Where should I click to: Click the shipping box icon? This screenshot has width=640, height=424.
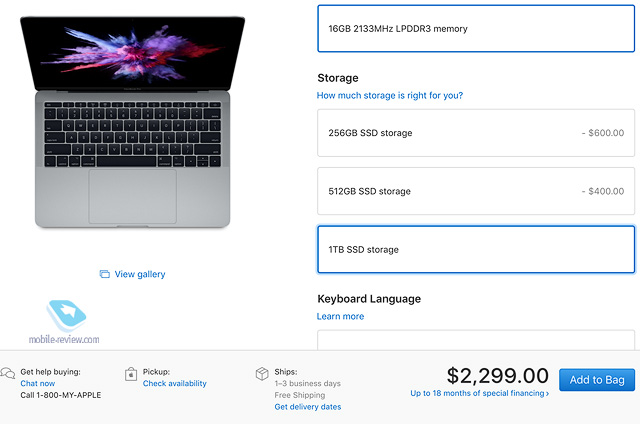pos(262,373)
